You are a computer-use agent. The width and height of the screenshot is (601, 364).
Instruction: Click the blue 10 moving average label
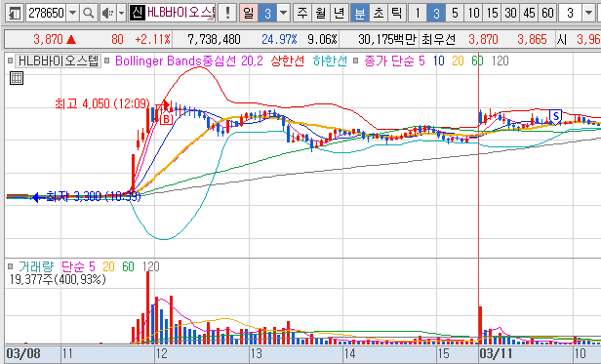(439, 61)
